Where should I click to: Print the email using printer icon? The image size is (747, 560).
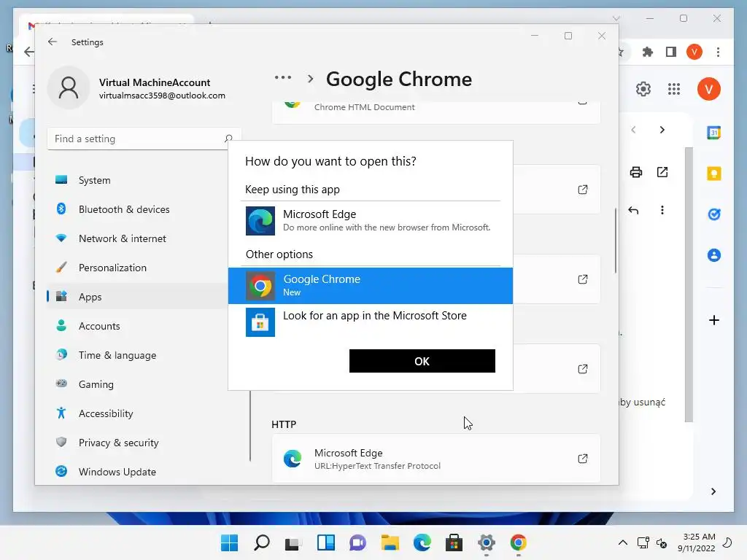click(x=636, y=172)
